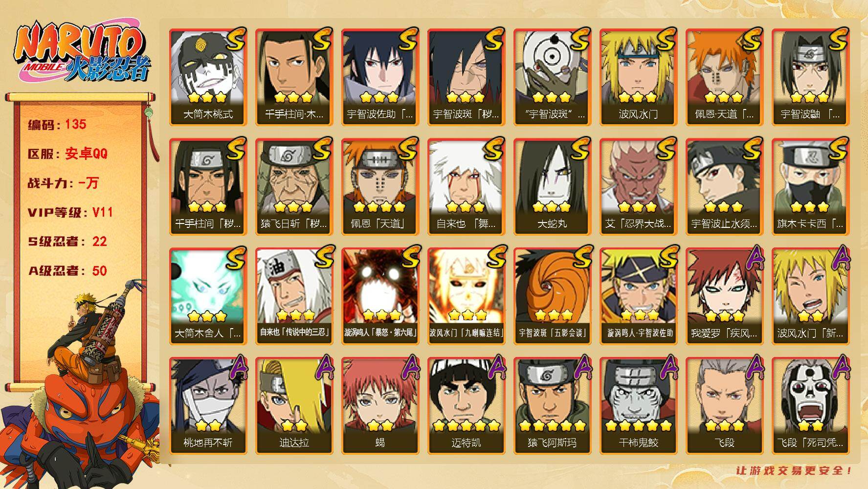868x489 pixels.
Task: Select the 大筒木桃式 ninja card
Action: [x=208, y=77]
